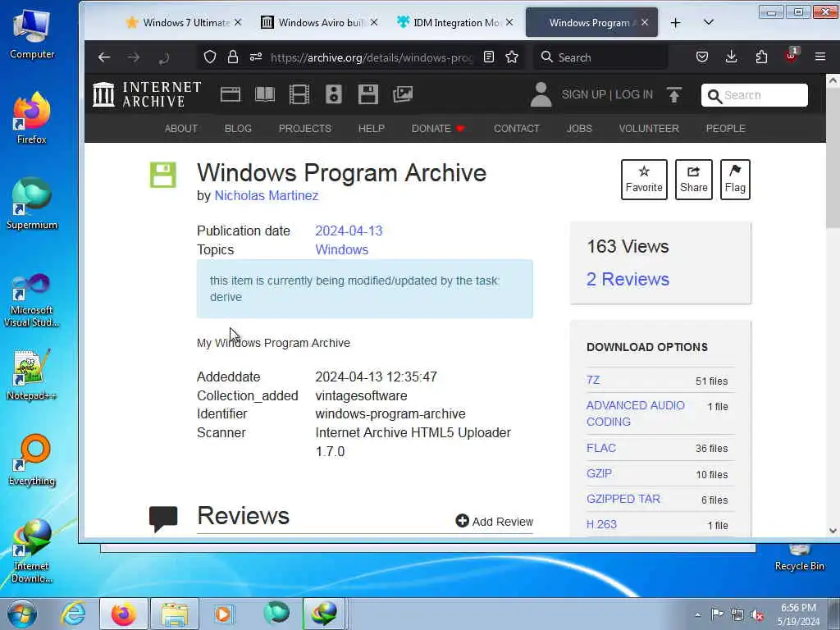Click Add Review link

[494, 521]
